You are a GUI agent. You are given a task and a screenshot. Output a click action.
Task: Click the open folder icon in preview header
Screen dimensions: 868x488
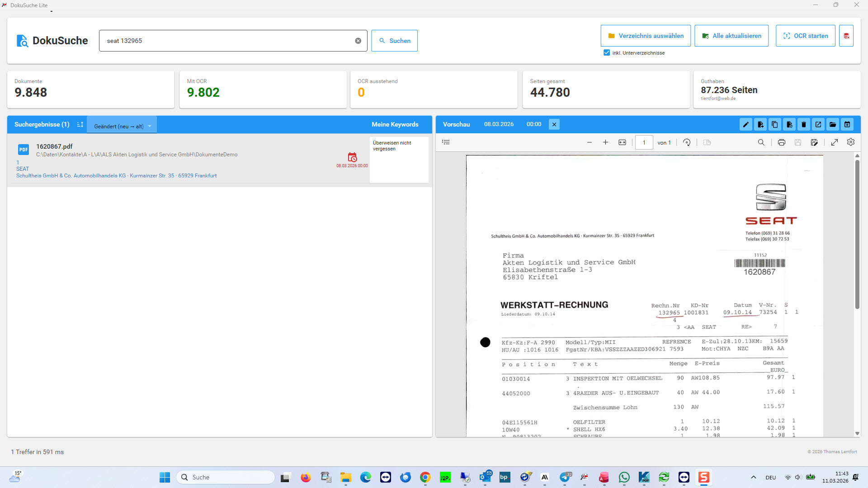click(x=833, y=124)
